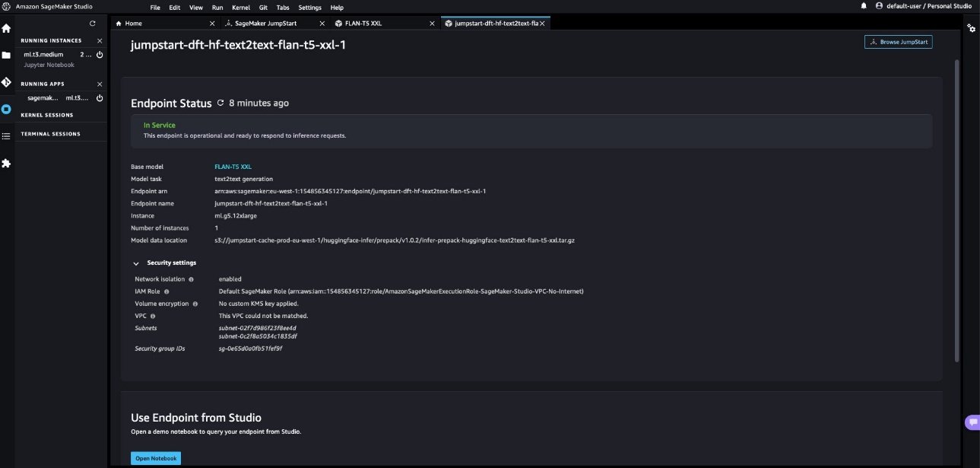The height and width of the screenshot is (468, 980).
Task: Open the Git sidebar icon
Action: [x=6, y=82]
